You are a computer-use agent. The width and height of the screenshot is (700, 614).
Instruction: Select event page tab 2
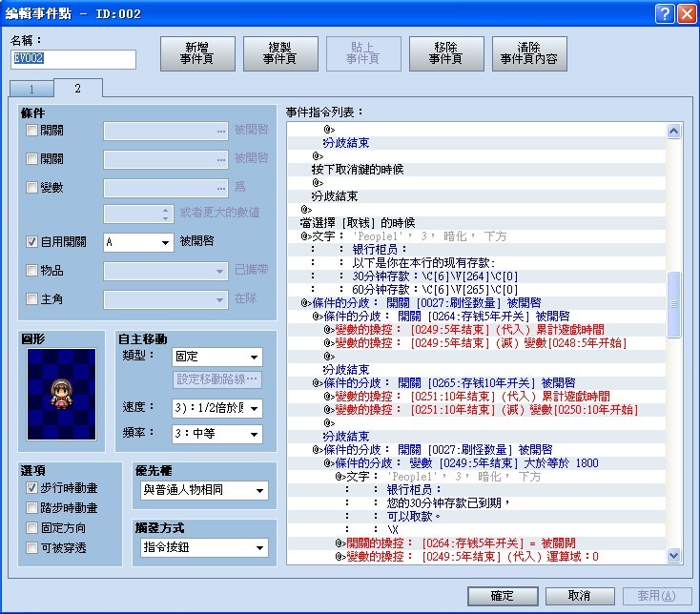point(78,89)
